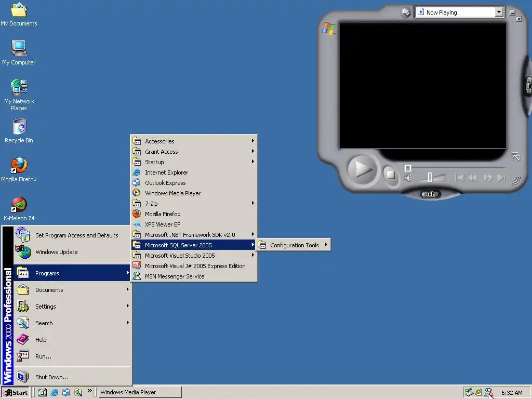This screenshot has height=399, width=532.
Task: Expand the Accessories program group
Action: [x=194, y=141]
